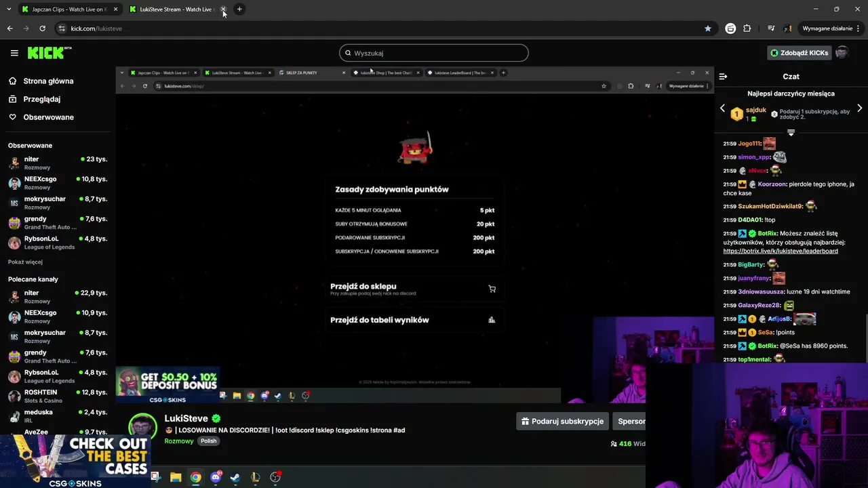This screenshot has height=488, width=868.
Task: View site information icon in address bar
Action: 62,28
